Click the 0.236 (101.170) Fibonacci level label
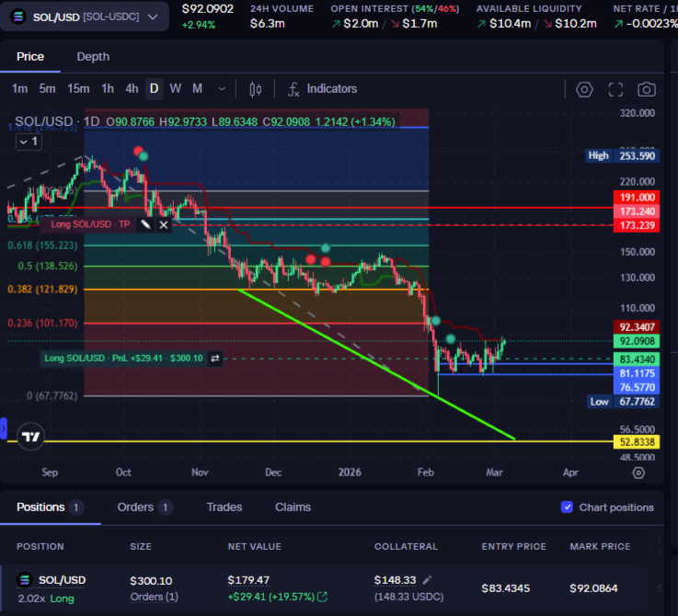The width and height of the screenshot is (678, 616). (x=42, y=323)
